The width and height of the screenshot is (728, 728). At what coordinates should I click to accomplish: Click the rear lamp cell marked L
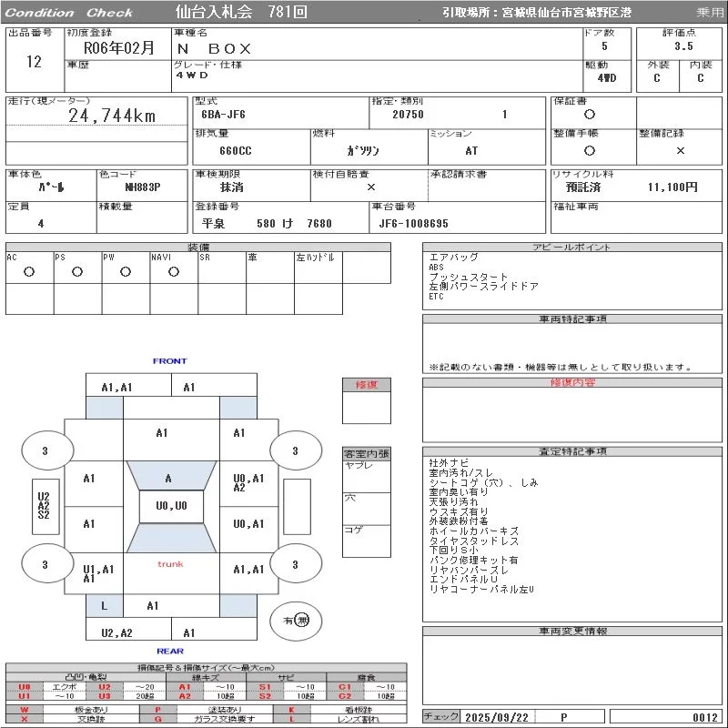tap(105, 606)
